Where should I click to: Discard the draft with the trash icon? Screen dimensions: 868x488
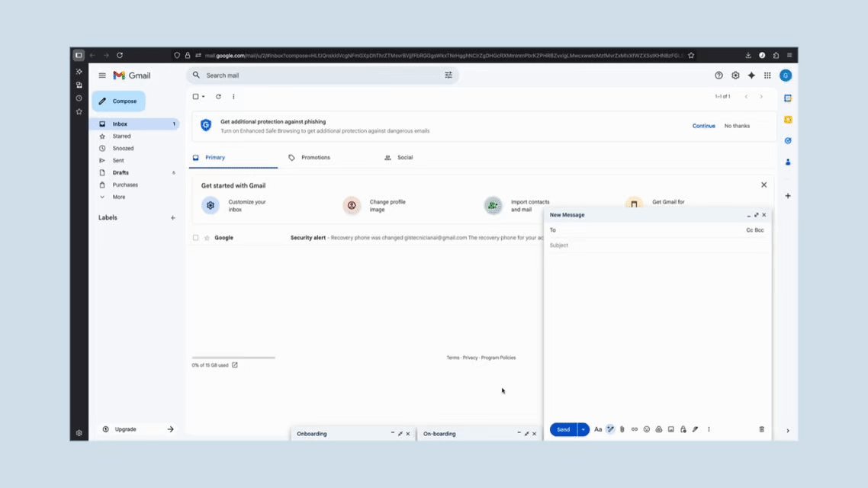click(761, 429)
